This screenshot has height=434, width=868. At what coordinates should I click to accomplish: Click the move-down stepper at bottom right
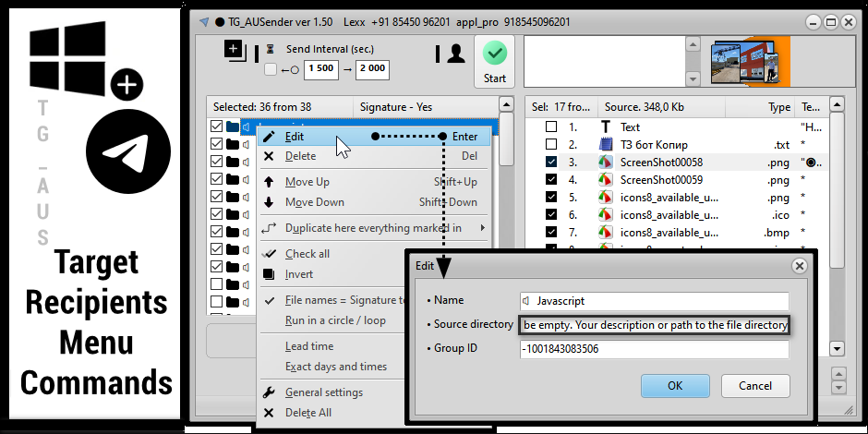[x=839, y=388]
